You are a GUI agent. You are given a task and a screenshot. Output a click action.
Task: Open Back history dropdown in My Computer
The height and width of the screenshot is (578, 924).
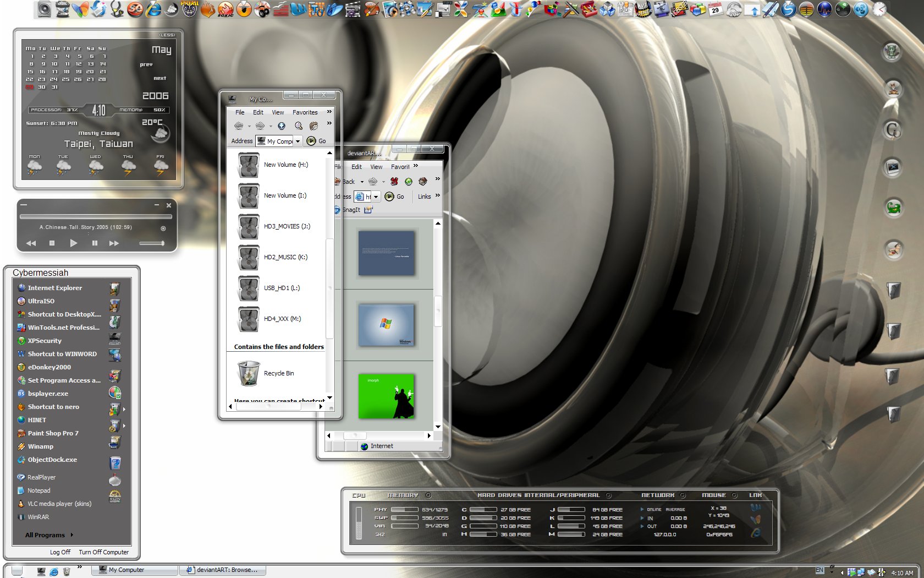point(249,126)
